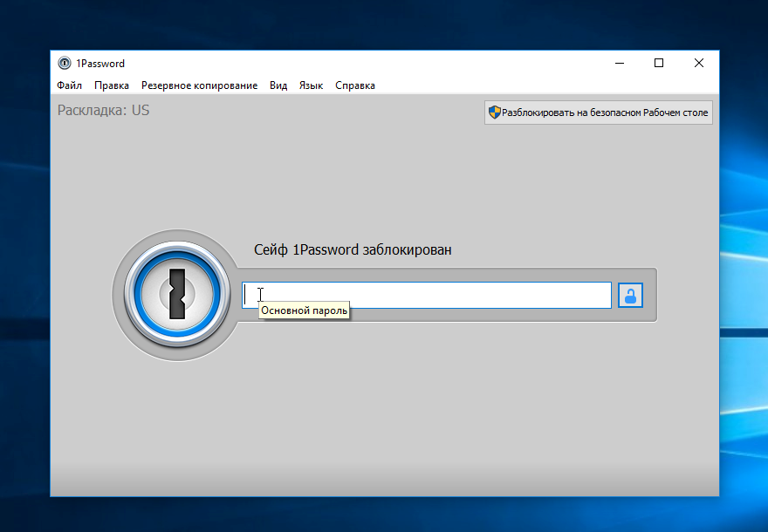Image resolution: width=768 pixels, height=532 pixels.
Task: Maximize the 1Password window
Action: coord(659,63)
